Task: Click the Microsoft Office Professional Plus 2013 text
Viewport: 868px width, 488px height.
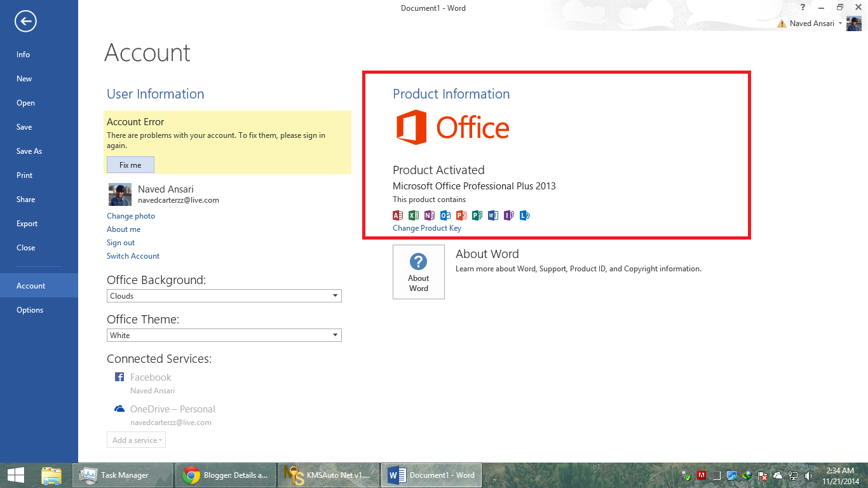Action: pos(474,186)
